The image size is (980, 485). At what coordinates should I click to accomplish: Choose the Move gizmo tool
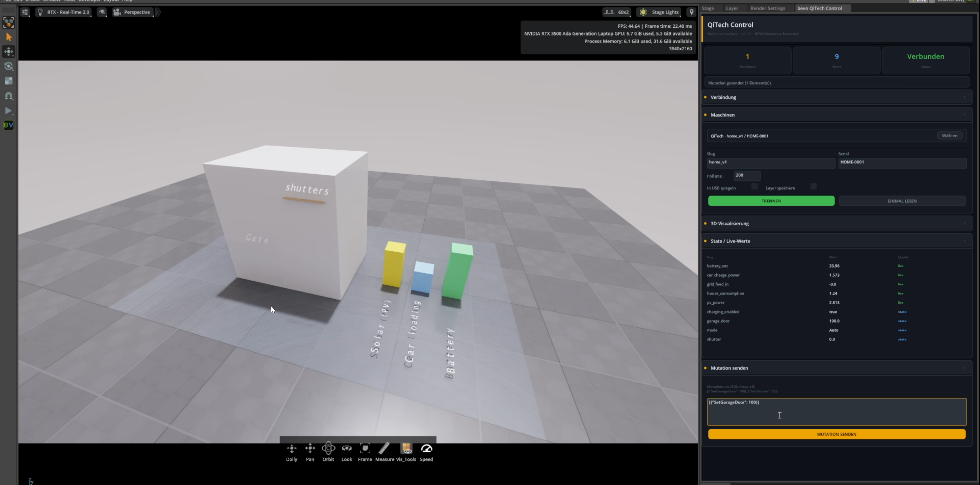[x=8, y=51]
